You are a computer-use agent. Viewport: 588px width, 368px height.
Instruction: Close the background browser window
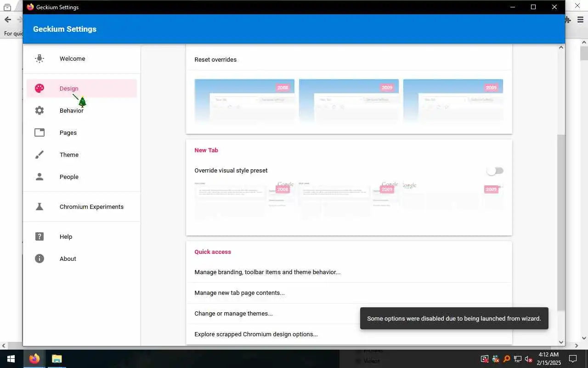click(x=578, y=6)
